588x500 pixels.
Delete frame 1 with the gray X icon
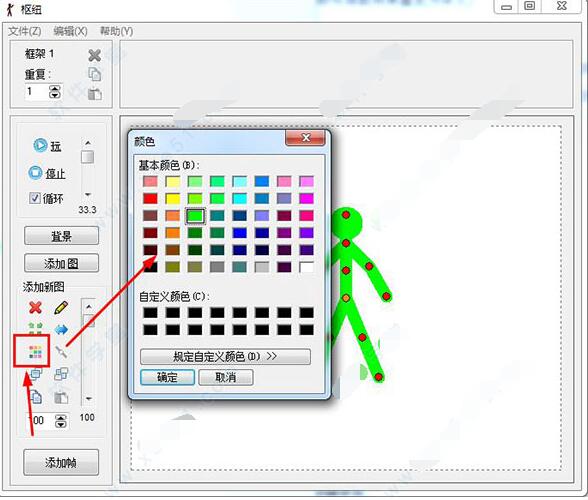(x=94, y=56)
